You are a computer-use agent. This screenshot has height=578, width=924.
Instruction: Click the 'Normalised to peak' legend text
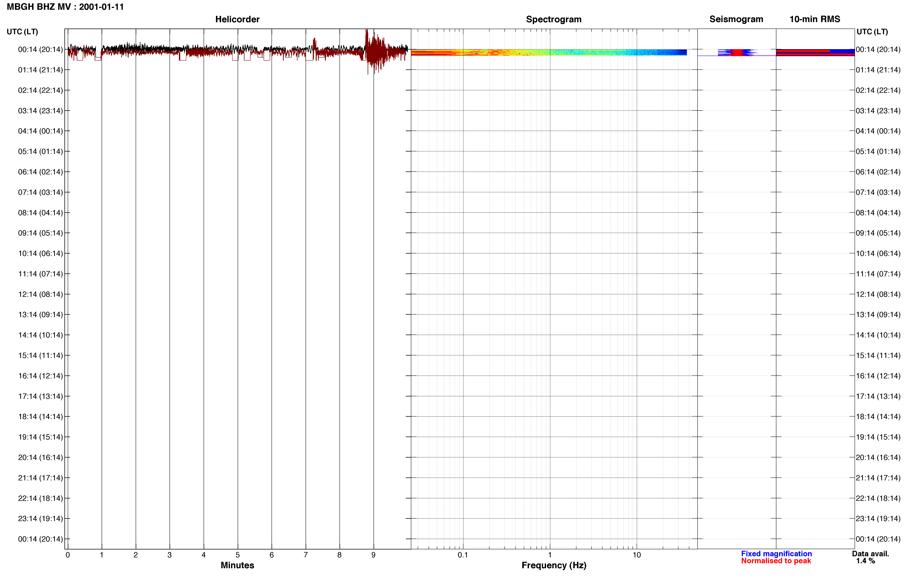coord(776,561)
